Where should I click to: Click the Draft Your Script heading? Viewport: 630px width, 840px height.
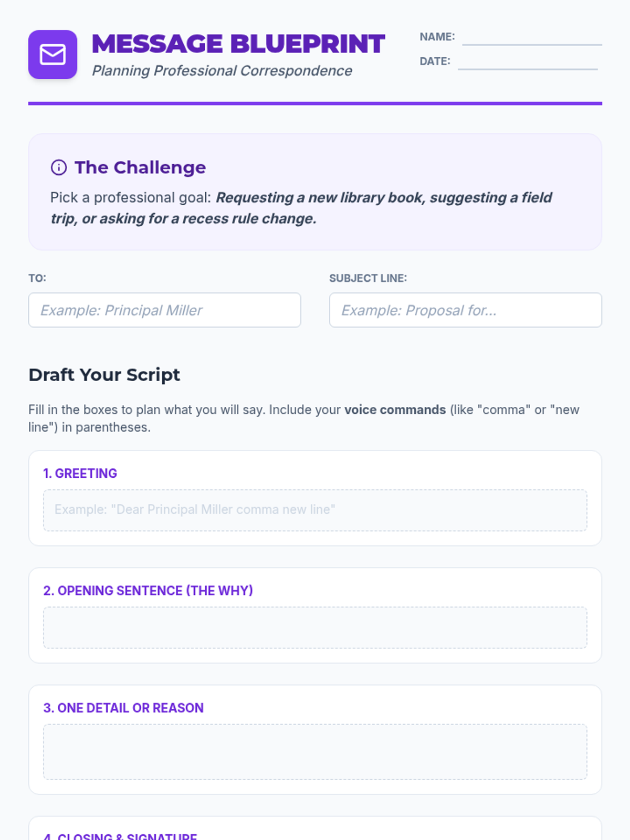[x=104, y=375]
